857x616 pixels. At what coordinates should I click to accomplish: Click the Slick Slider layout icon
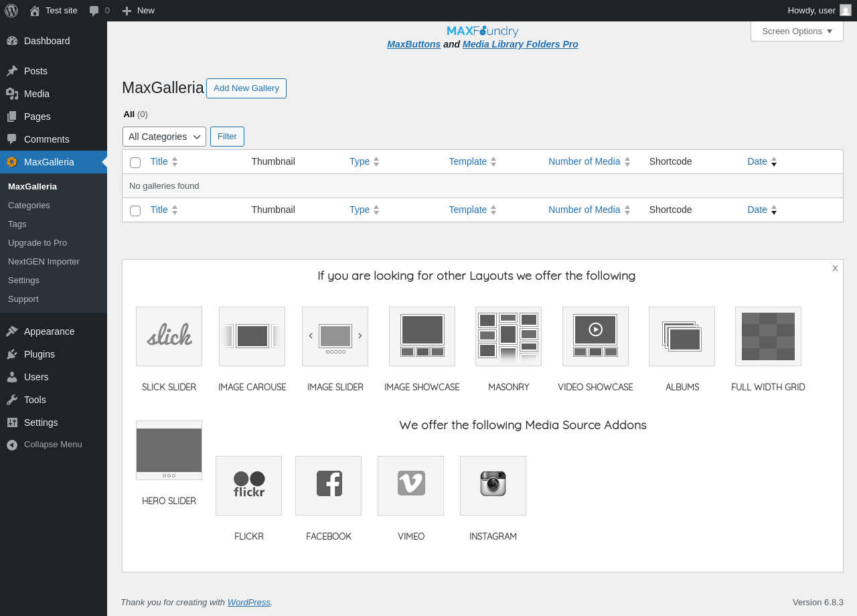(x=169, y=336)
